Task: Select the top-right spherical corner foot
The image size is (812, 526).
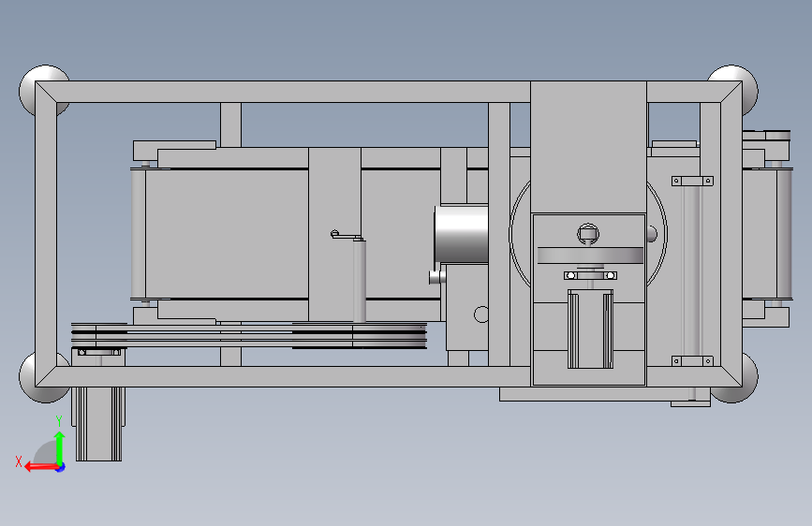Action: [x=733, y=90]
